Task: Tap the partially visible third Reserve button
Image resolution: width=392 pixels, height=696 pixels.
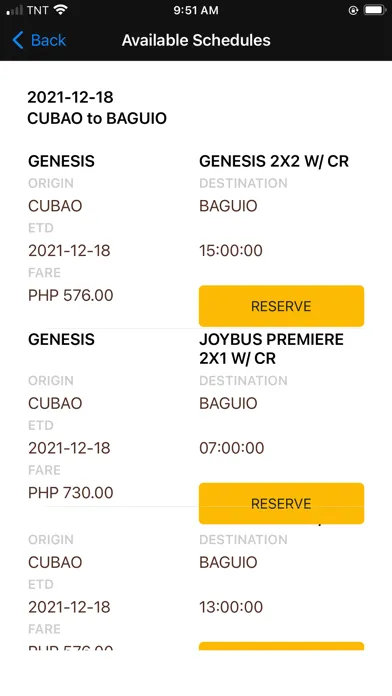Action: [x=281, y=646]
